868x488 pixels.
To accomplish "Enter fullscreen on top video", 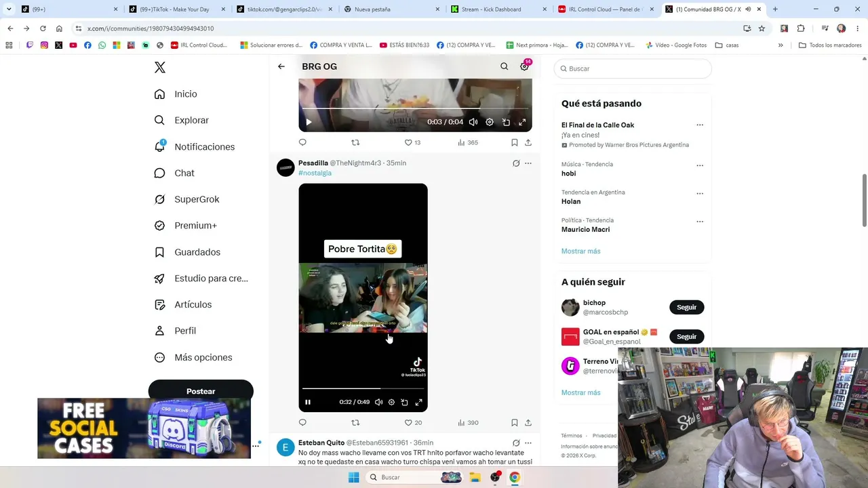I will pyautogui.click(x=522, y=122).
